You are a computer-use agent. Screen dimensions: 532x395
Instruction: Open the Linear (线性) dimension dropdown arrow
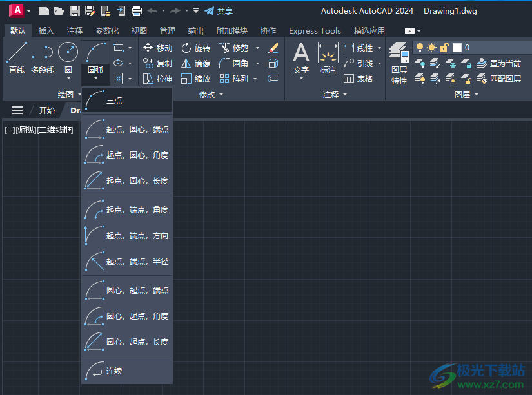click(379, 48)
